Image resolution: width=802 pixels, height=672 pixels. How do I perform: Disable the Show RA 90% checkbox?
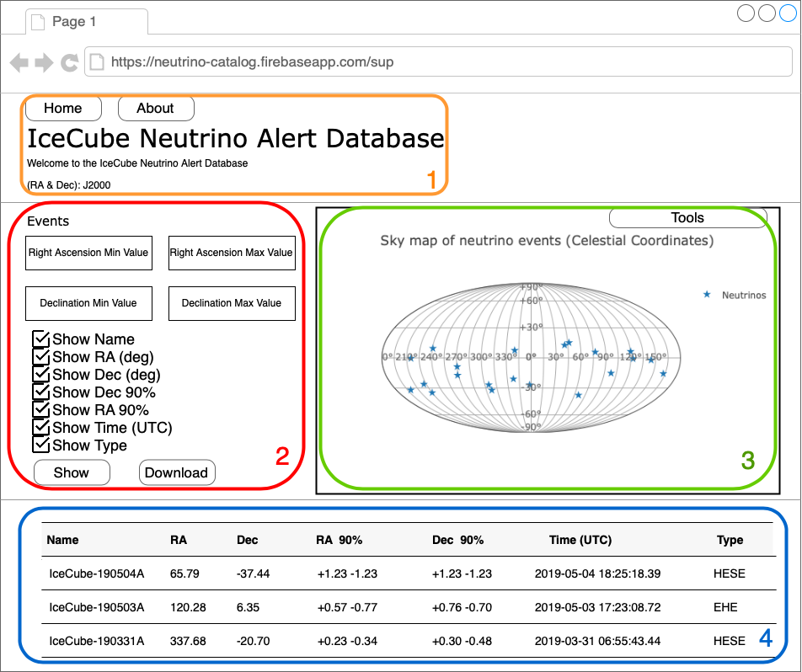click(41, 409)
